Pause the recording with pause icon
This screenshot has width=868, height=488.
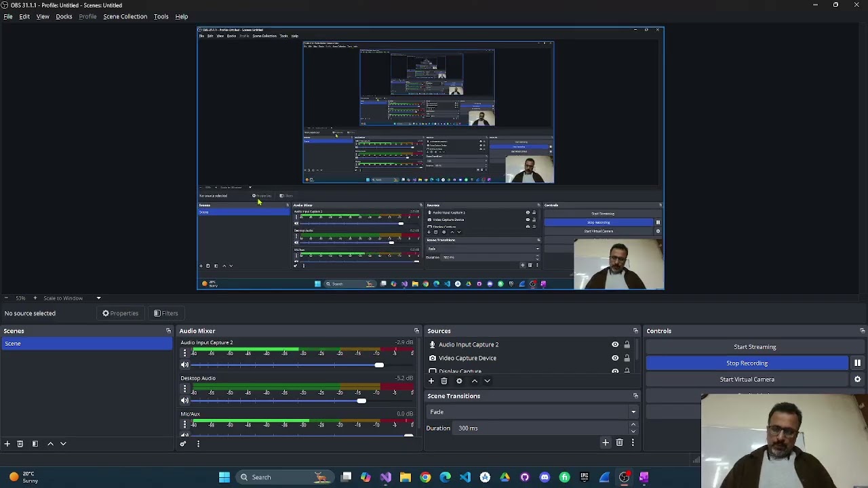857,363
